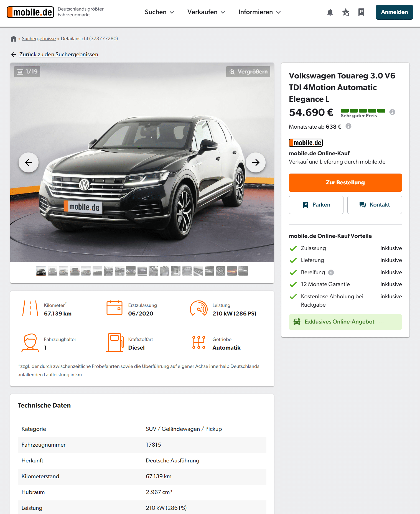Click the Kontakt button
Screen dimensions: 420x514
pyautogui.click(x=375, y=205)
